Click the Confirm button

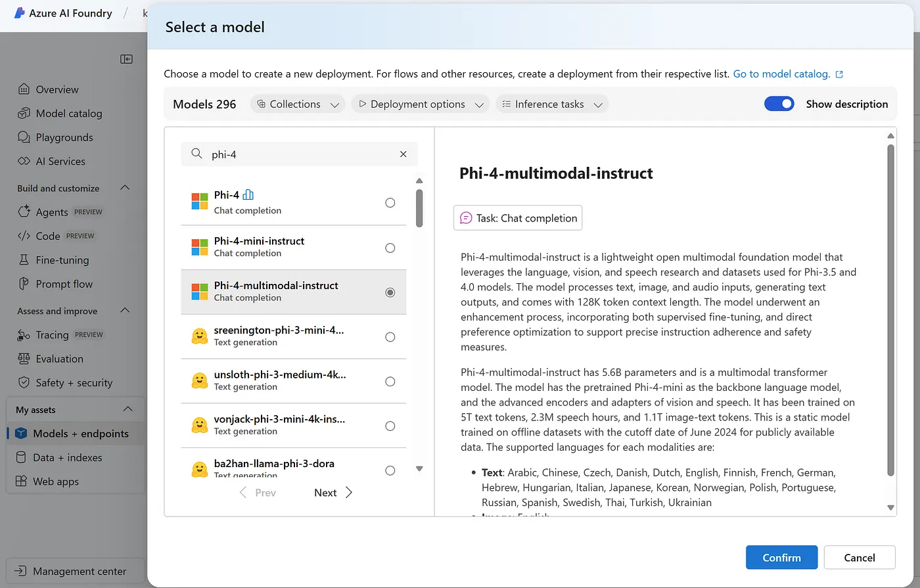[781, 557]
